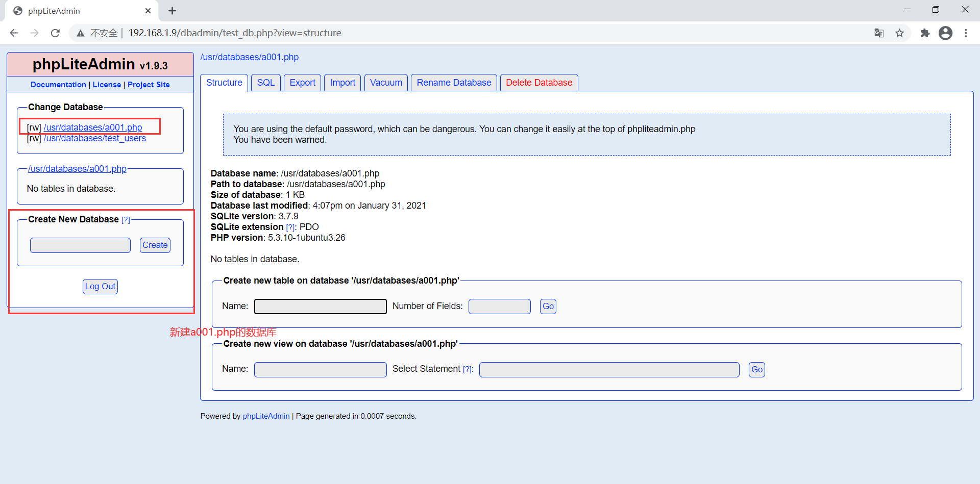Viewport: 980px width, 484px height.
Task: Open the Documentation link
Action: point(58,85)
